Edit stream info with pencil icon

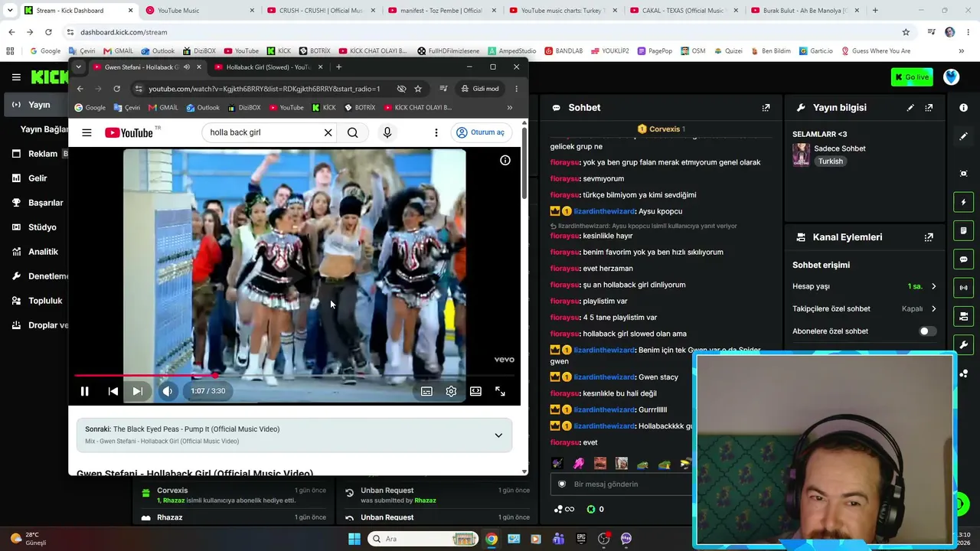point(910,108)
